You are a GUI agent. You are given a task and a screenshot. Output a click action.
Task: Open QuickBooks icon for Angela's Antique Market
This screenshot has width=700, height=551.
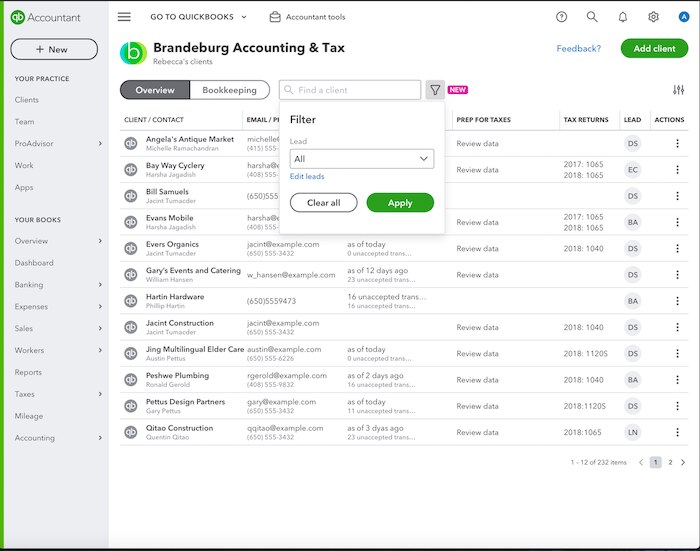131,143
